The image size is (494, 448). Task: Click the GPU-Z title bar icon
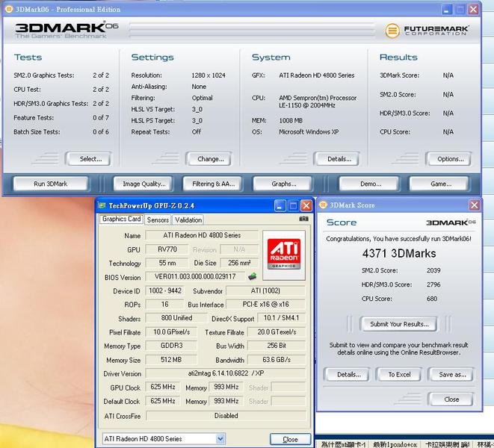tap(102, 205)
